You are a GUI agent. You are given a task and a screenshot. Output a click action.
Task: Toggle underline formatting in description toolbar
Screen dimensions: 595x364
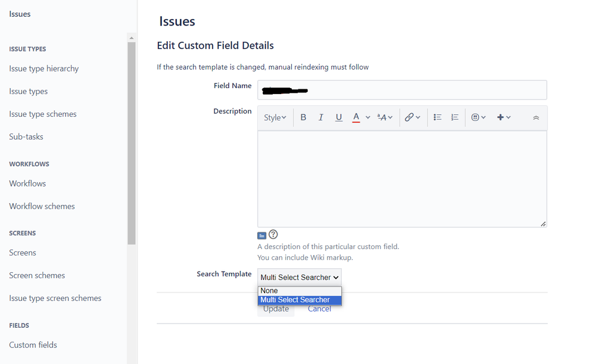point(338,117)
